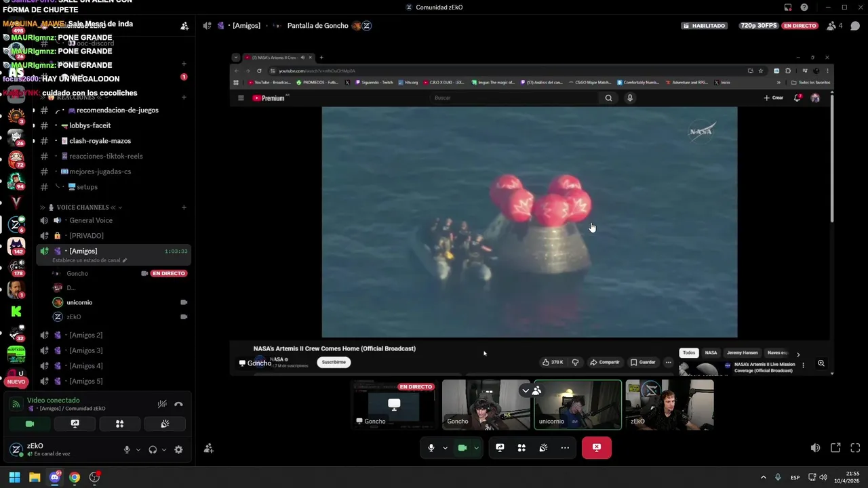
Task: Toggle camera in the call control bar
Action: coord(462,447)
